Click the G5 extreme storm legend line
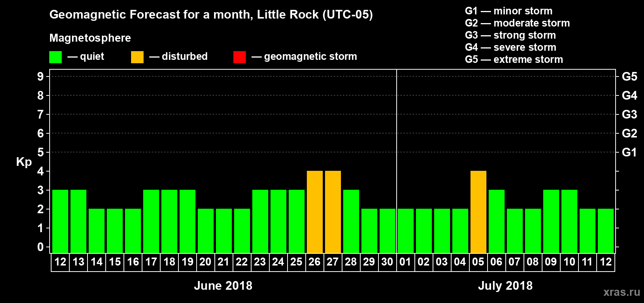 pos(514,59)
